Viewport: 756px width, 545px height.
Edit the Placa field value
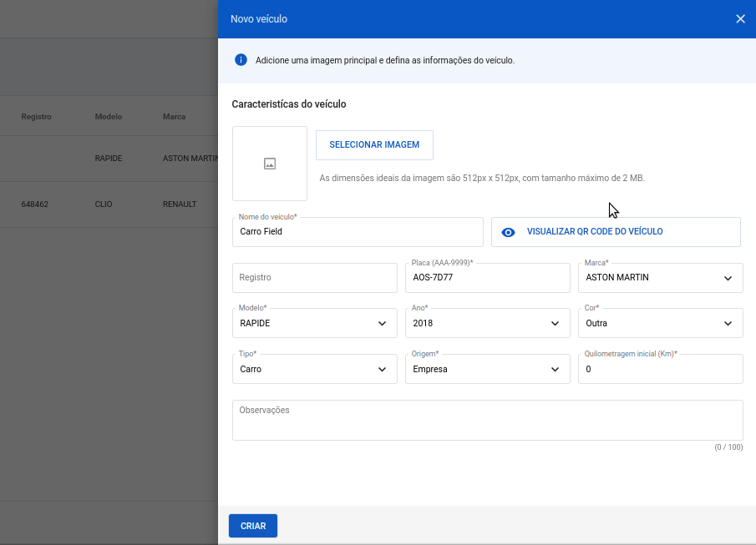click(487, 278)
